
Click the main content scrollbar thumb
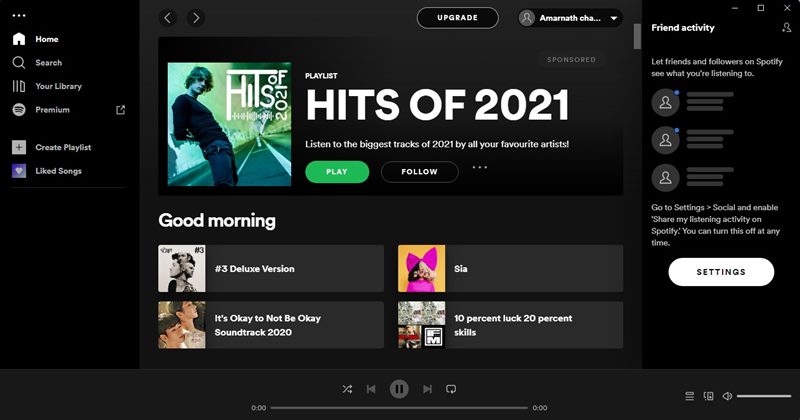637,36
